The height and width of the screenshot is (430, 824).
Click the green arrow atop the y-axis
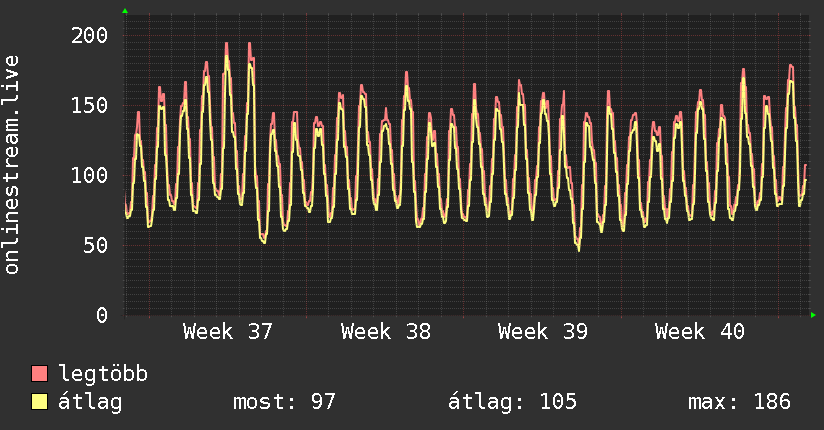coord(125,11)
